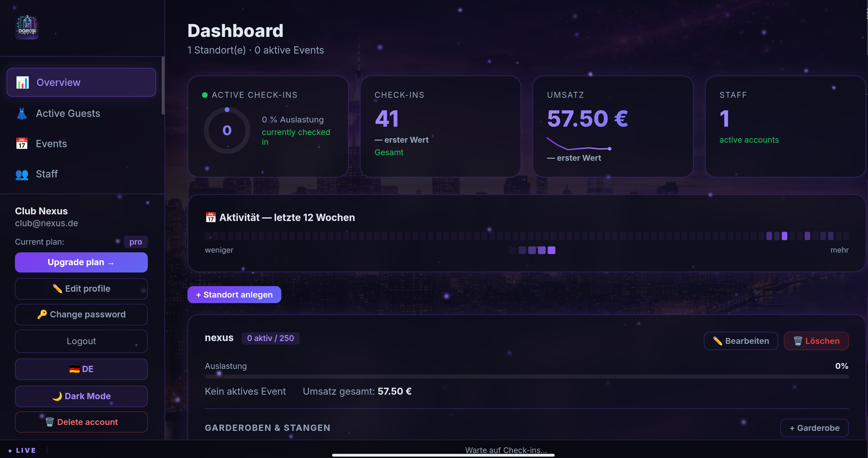
Task: Click the pencil icon on Bearbeiten button
Action: pyautogui.click(x=717, y=341)
